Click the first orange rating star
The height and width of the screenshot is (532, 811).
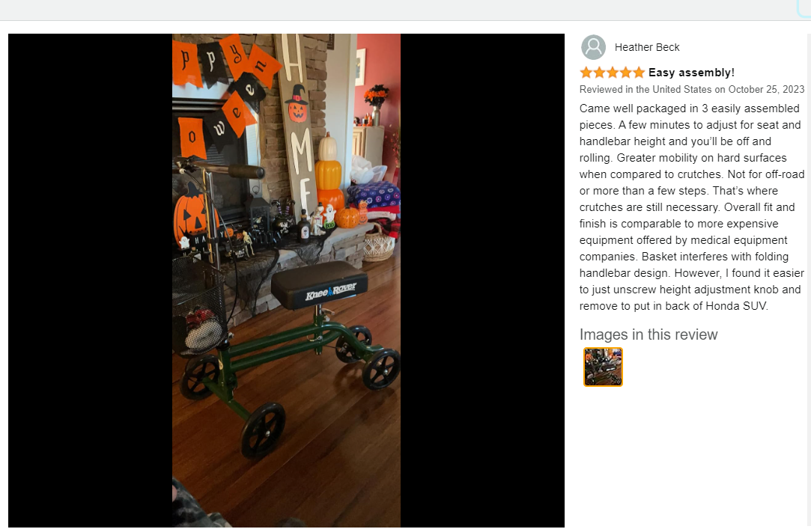coord(586,73)
